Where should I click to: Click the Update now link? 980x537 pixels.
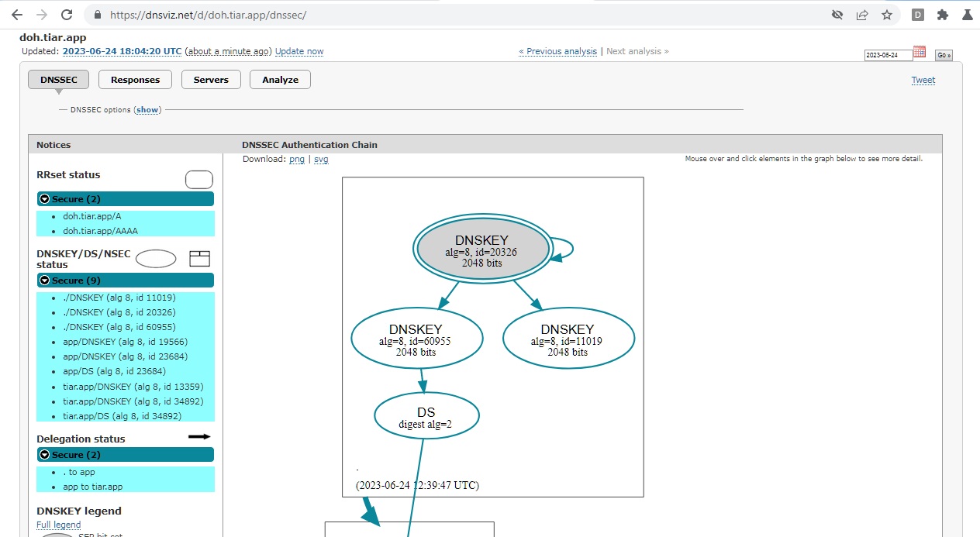click(x=299, y=51)
